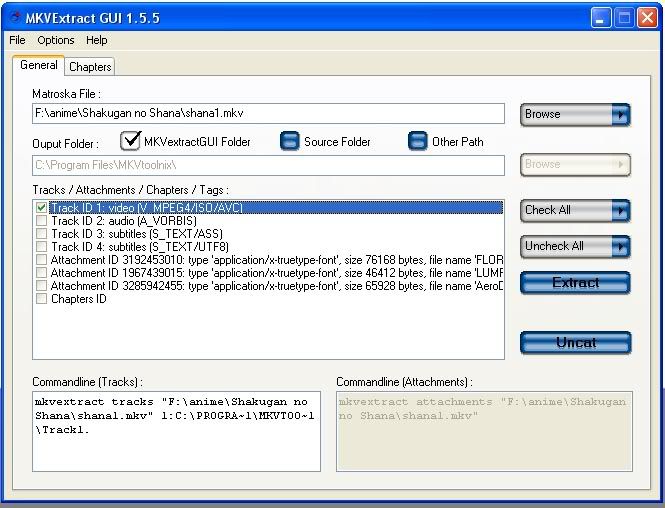
Task: Select row 'Attachment ID 1967439015' text
Action: (x=277, y=273)
